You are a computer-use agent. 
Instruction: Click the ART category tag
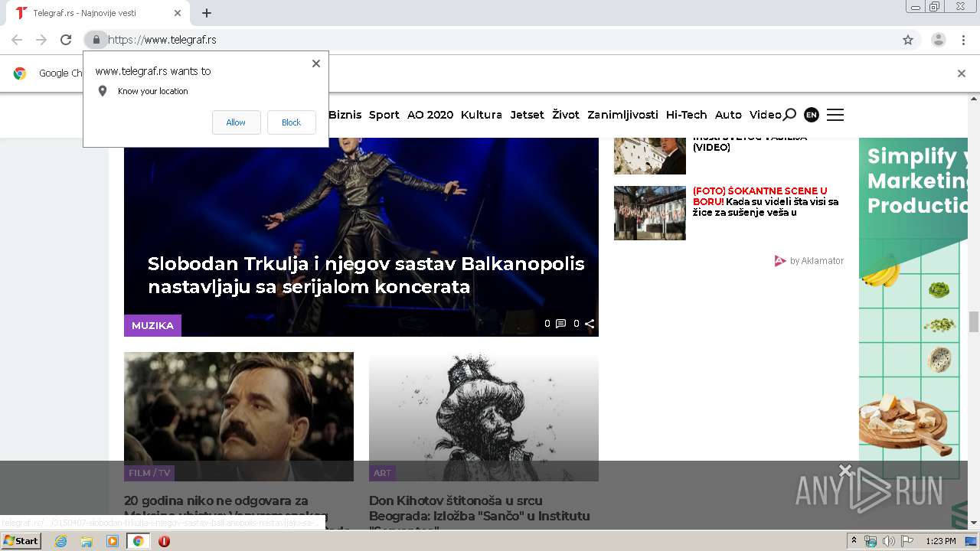tap(382, 473)
